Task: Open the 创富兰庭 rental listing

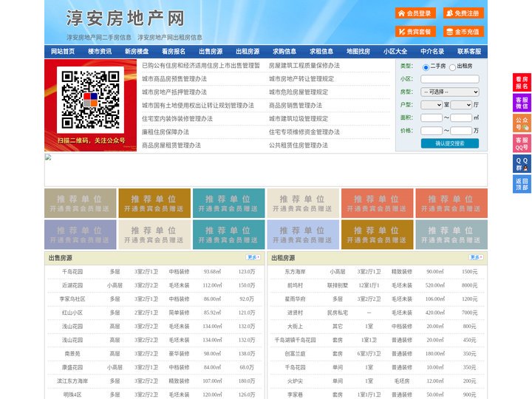Action: 295,353
